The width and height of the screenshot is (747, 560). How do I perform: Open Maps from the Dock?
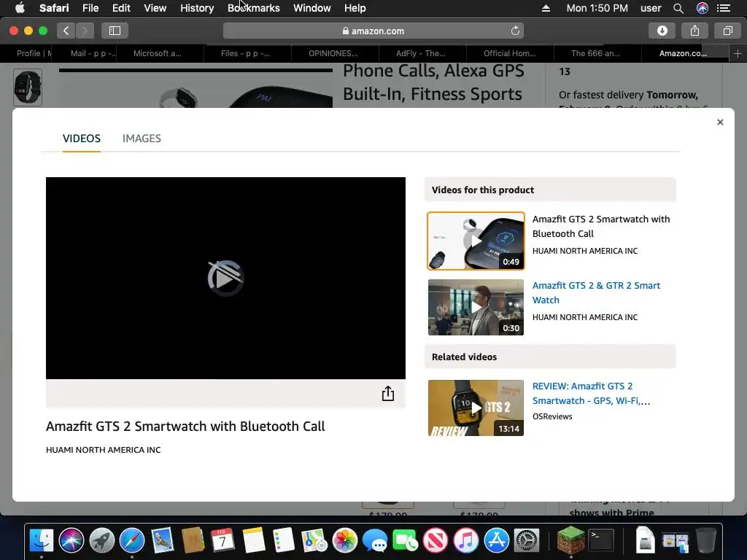point(314,540)
